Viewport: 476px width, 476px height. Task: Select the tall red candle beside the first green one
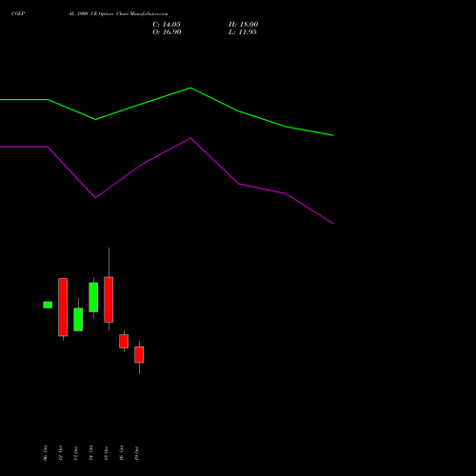tap(63, 307)
